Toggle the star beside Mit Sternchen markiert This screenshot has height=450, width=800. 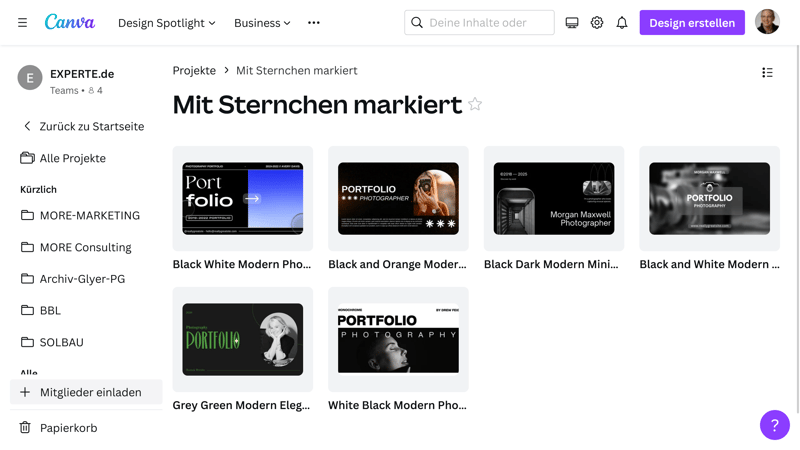475,104
